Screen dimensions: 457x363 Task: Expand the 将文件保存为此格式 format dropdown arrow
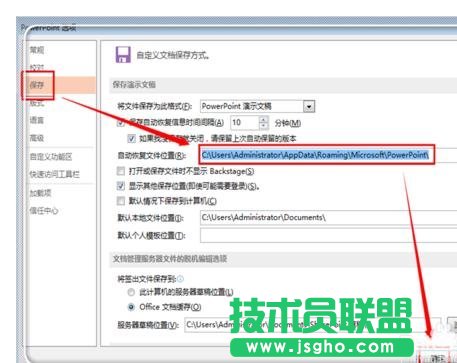pyautogui.click(x=309, y=107)
